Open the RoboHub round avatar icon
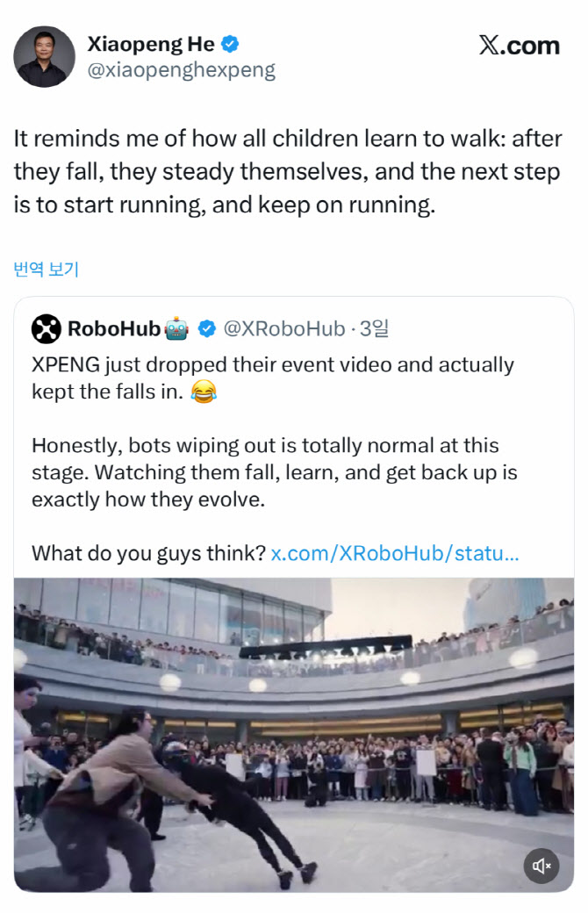Screen dimensions: 588x913 [46, 329]
